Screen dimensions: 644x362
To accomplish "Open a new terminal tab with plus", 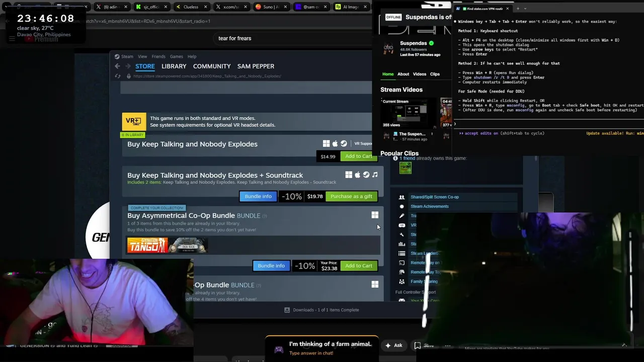I will pos(518,9).
